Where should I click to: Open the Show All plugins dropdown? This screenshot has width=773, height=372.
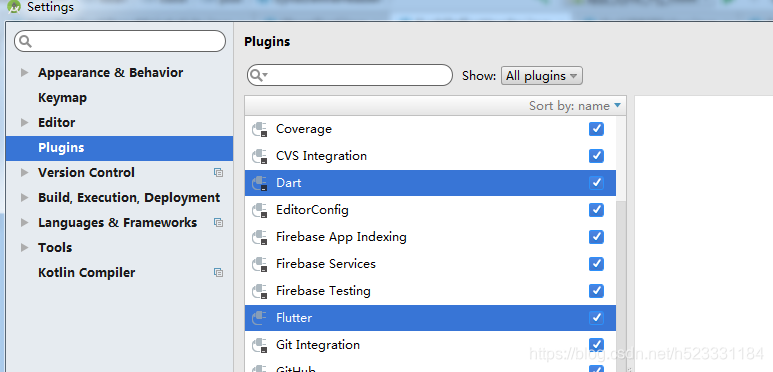pos(542,76)
